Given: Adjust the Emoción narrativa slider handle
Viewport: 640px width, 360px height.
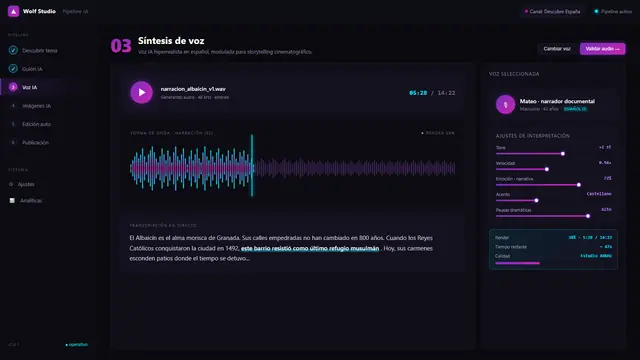Looking at the screenshot, I should pos(579,184).
